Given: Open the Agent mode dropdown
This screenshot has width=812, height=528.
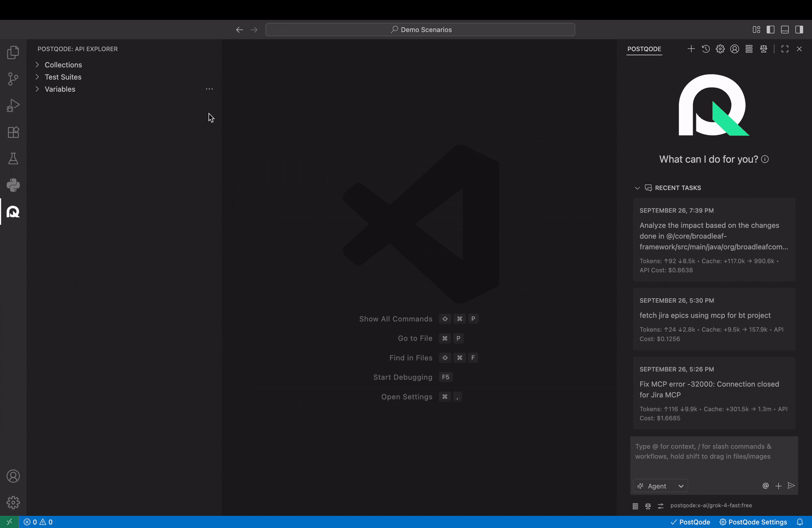Looking at the screenshot, I should 660,486.
